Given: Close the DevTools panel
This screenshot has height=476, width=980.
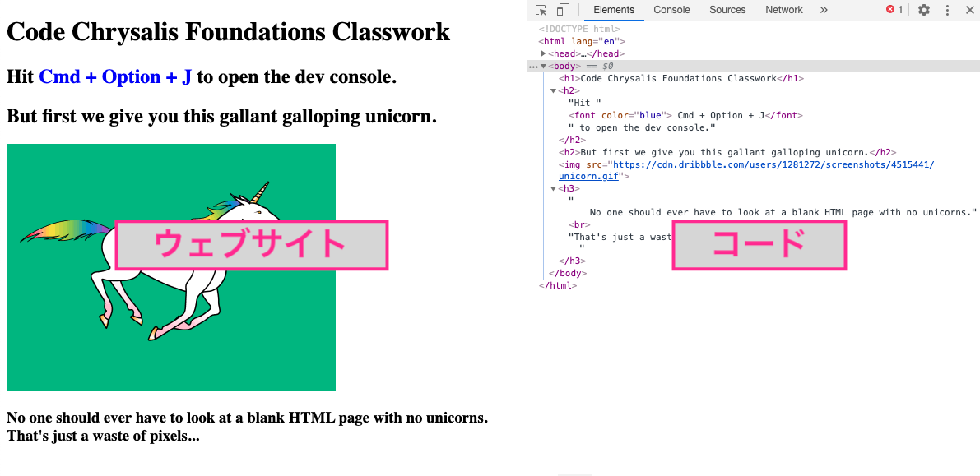Looking at the screenshot, I should pos(969,10).
